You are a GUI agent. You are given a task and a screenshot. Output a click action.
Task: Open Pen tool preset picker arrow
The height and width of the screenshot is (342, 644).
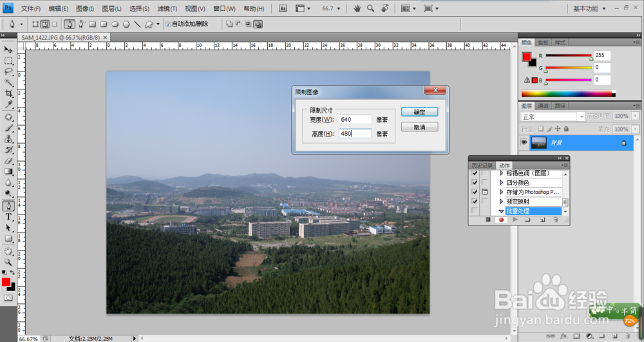point(21,24)
